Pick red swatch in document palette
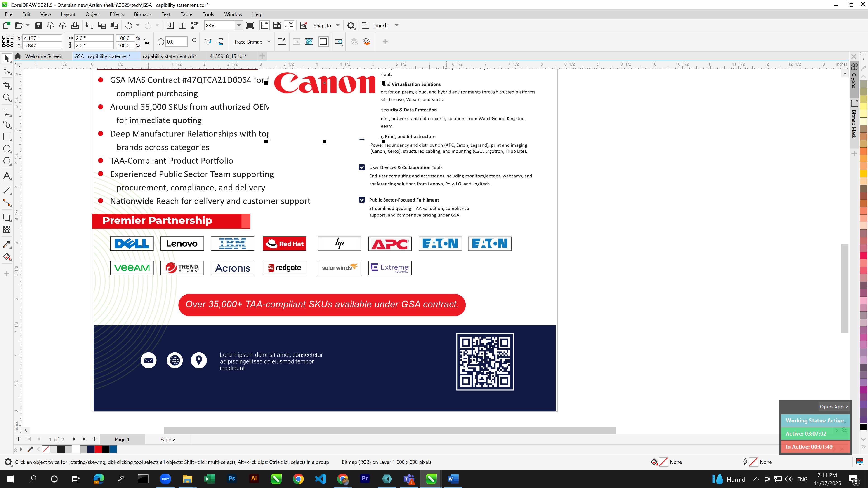 tap(98, 449)
